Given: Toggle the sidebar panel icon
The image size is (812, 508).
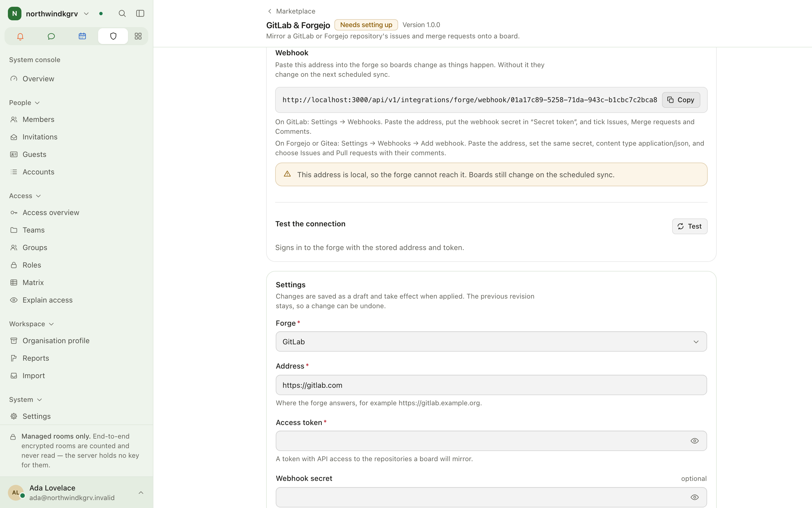Looking at the screenshot, I should (x=140, y=14).
